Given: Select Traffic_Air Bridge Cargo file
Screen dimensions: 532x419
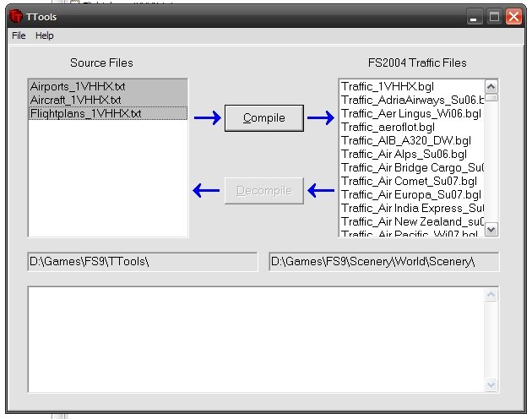Looking at the screenshot, I should (x=412, y=168).
